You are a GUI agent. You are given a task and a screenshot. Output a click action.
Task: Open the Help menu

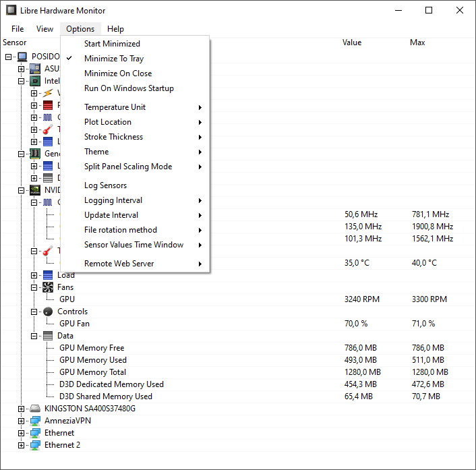click(x=115, y=29)
